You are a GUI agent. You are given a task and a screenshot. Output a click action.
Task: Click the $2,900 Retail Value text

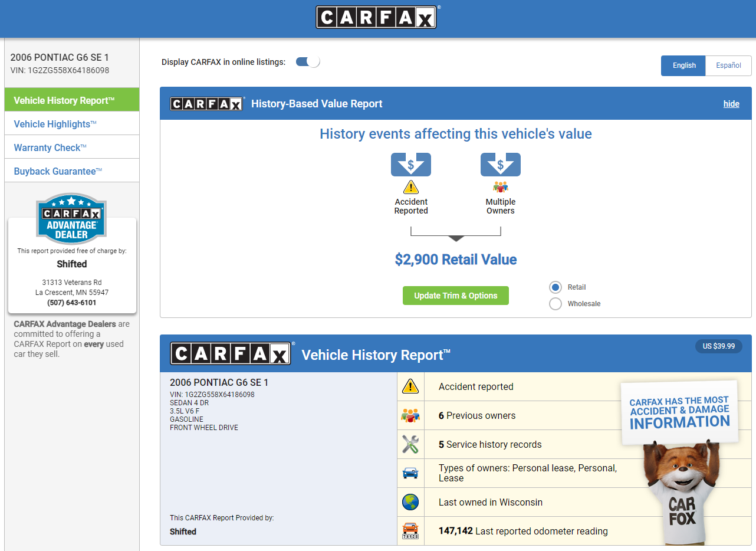456,260
